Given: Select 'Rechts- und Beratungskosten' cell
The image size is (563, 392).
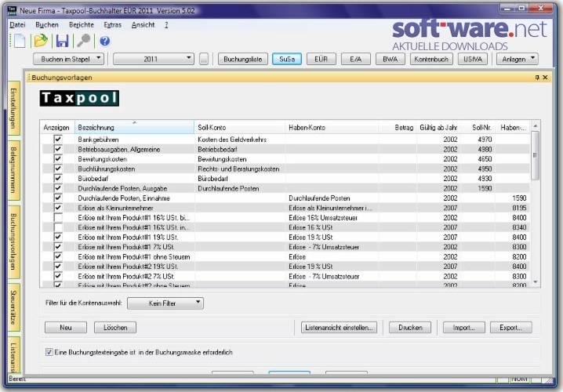Looking at the screenshot, I should coord(238,169).
